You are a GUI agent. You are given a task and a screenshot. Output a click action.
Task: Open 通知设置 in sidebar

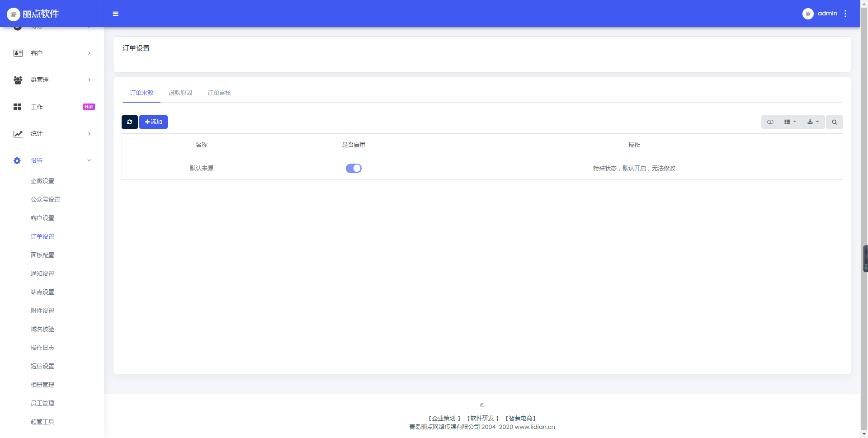pyautogui.click(x=42, y=273)
